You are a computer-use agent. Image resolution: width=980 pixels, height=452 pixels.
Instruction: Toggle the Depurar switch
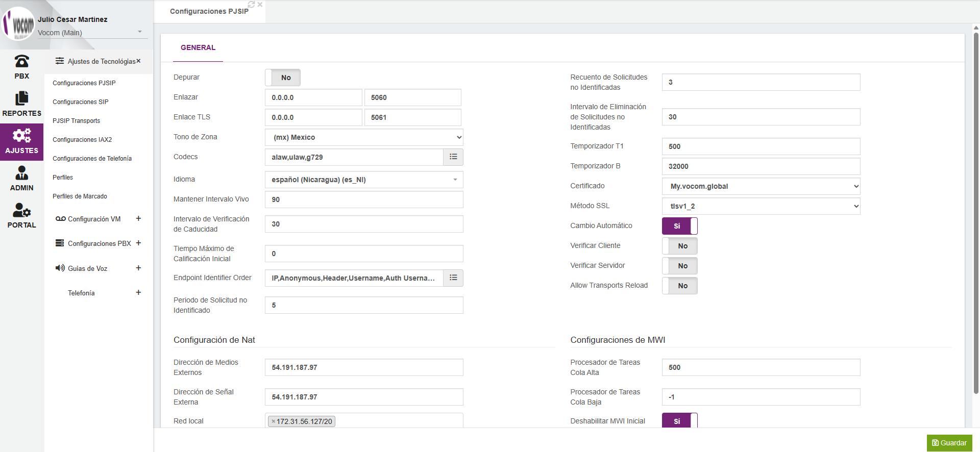[283, 78]
